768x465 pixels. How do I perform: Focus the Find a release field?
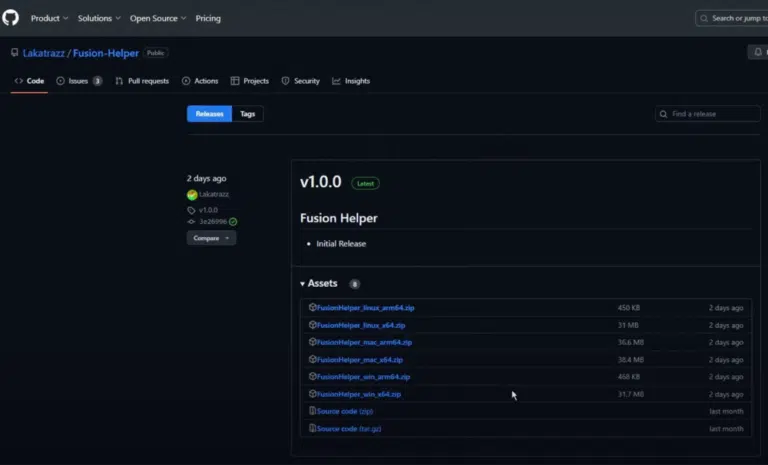pyautogui.click(x=707, y=114)
